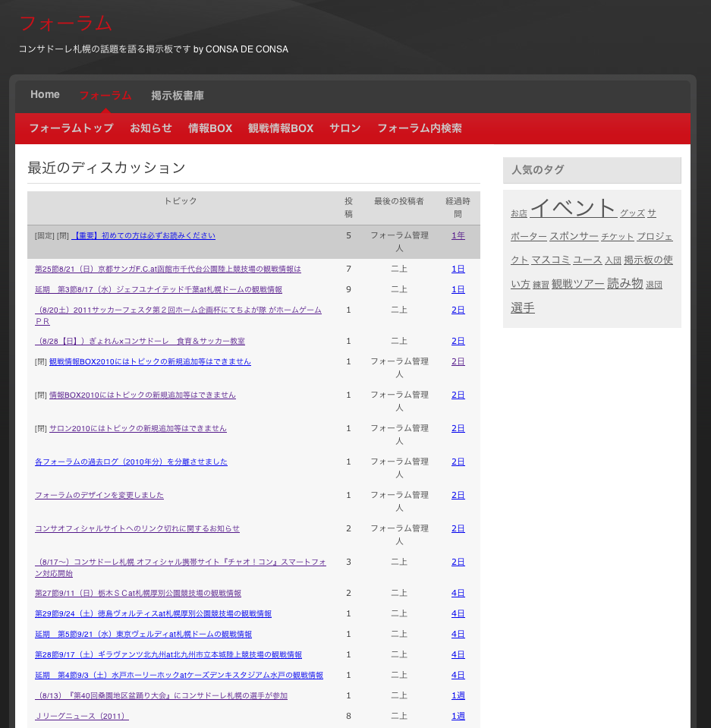Click the 選手 tag
This screenshot has height=728, width=711.
point(523,307)
